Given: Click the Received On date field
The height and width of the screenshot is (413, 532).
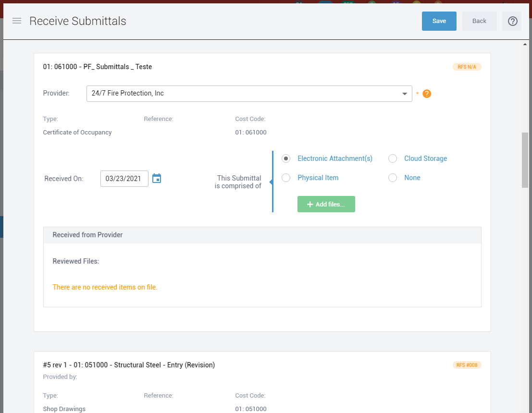Looking at the screenshot, I should click(x=124, y=179).
